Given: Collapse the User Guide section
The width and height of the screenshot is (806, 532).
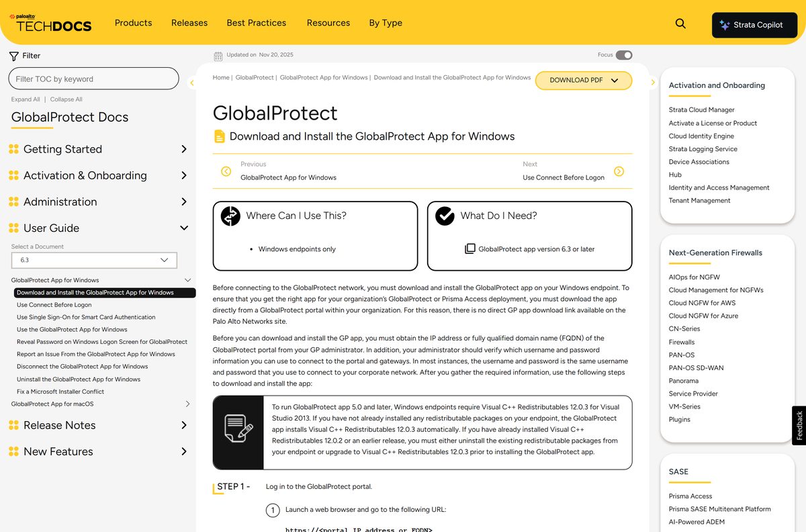Looking at the screenshot, I should (x=184, y=228).
